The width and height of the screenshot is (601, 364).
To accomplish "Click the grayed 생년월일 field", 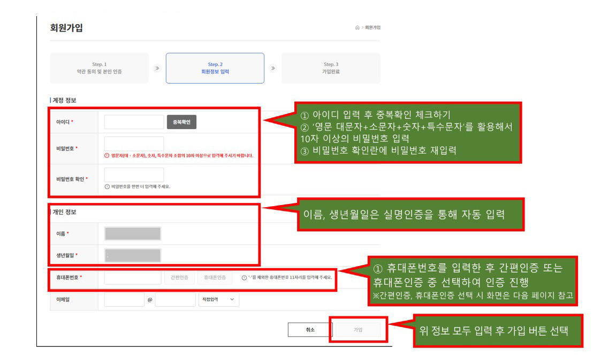I will tap(133, 255).
